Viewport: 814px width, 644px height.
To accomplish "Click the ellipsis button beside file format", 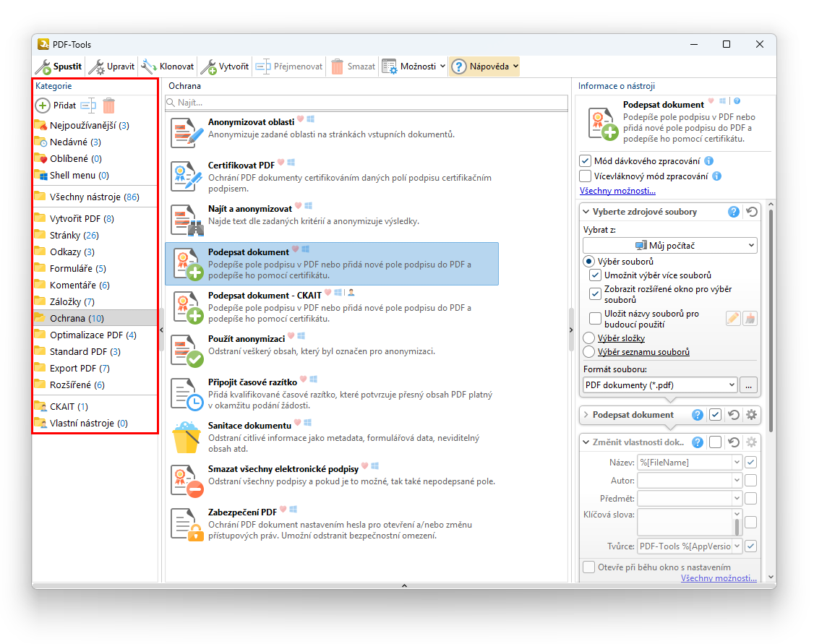I will tap(749, 385).
